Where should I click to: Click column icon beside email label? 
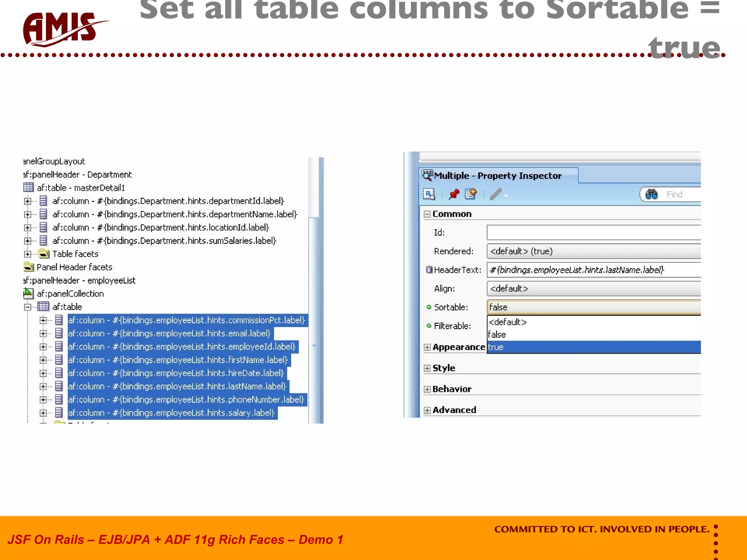[59, 333]
